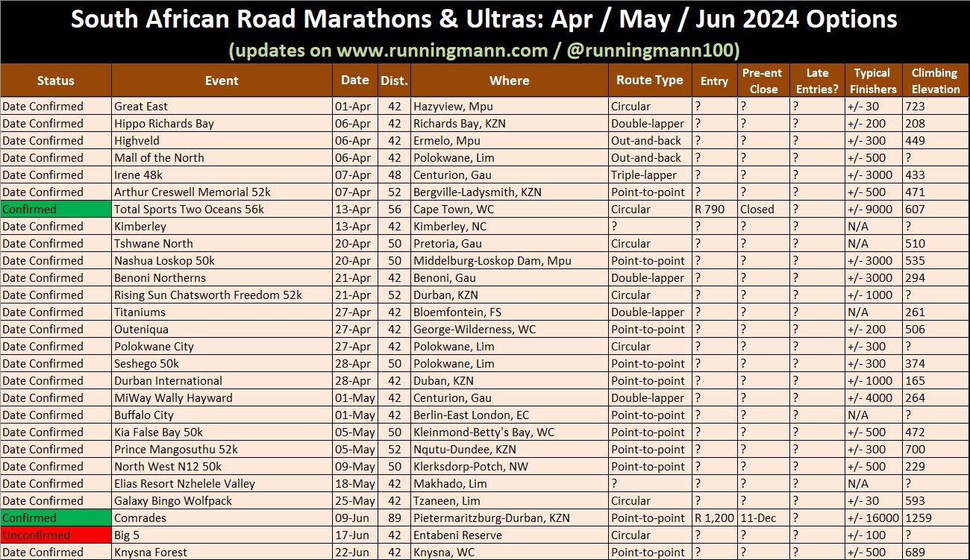Select the Great East event cell
970x560 pixels.
click(222, 107)
